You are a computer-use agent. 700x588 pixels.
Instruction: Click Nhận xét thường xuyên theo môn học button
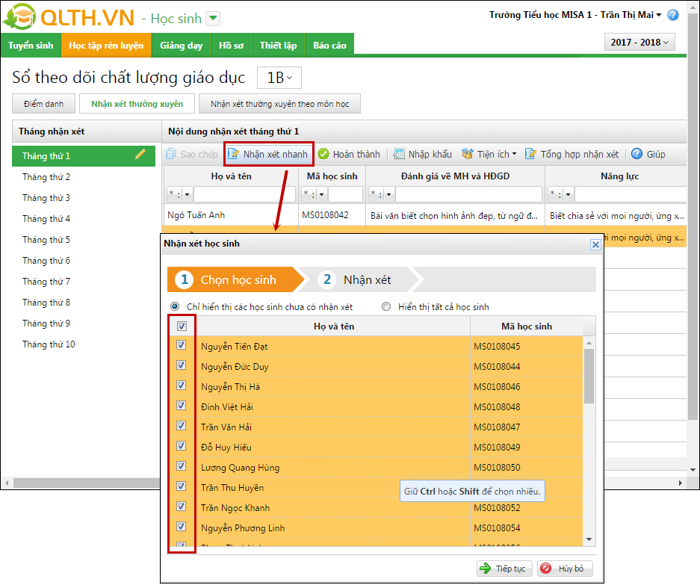279,104
